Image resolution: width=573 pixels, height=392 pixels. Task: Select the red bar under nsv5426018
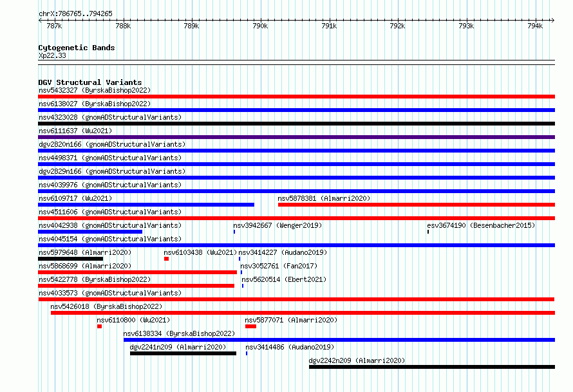303,313
